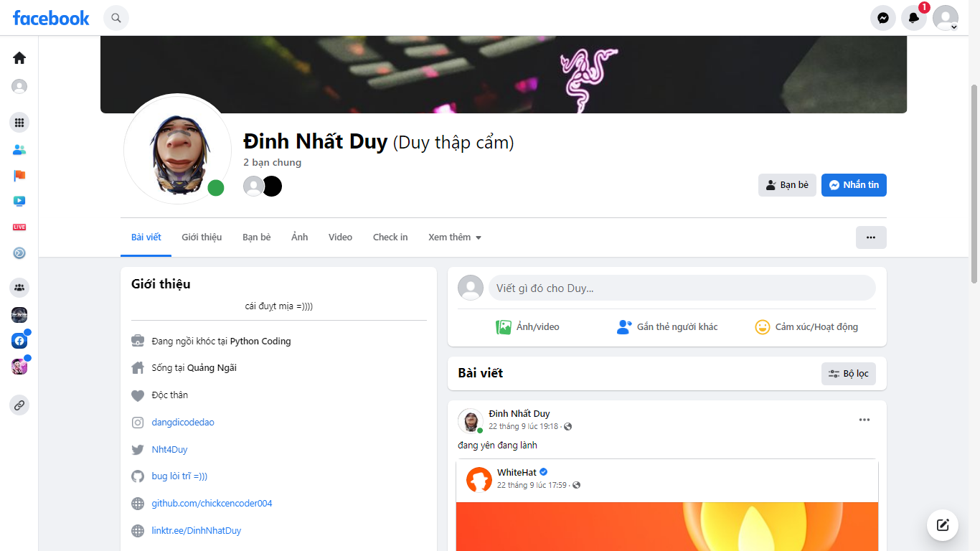Click the page vertical scrollbar
Image resolution: width=980 pixels, height=551 pixels.
pos(974,183)
